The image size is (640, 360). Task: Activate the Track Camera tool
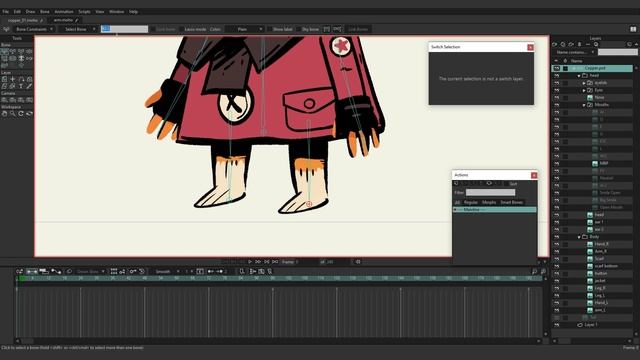coord(4,100)
